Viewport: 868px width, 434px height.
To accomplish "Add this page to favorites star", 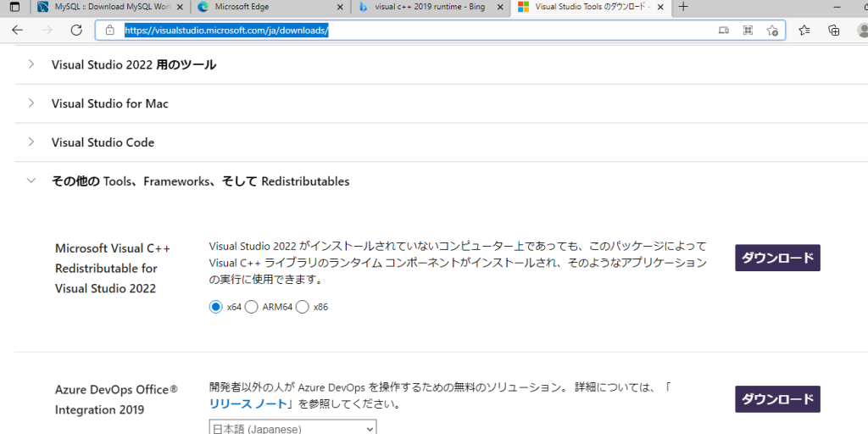I will [x=772, y=31].
